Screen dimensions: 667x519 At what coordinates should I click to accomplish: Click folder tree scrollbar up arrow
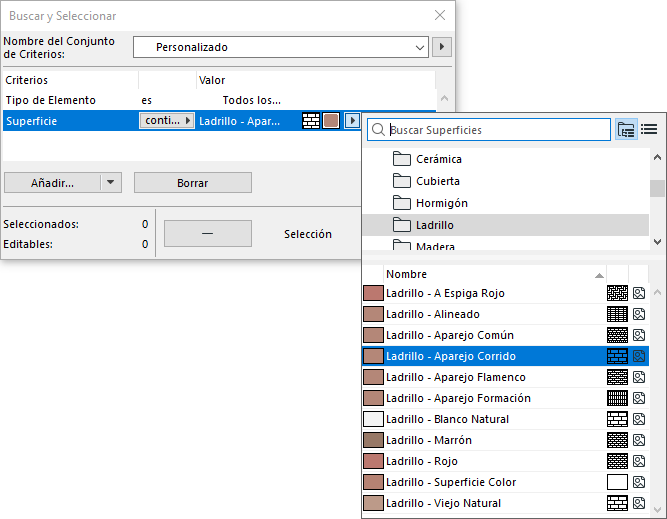click(x=657, y=157)
